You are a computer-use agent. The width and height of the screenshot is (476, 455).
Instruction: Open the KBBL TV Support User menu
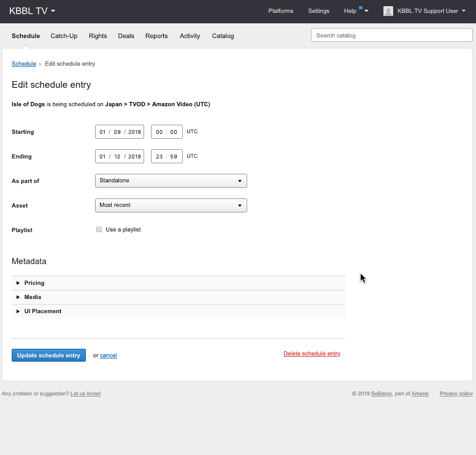point(431,11)
